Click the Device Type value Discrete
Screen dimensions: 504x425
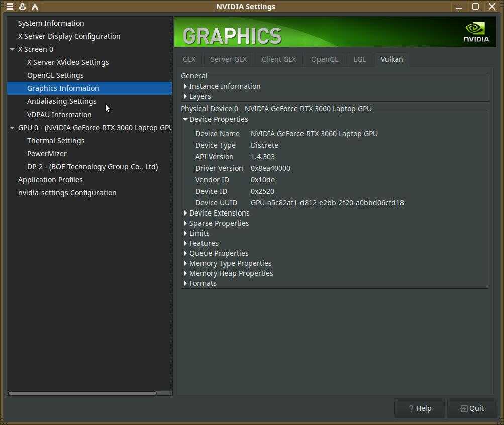[264, 145]
